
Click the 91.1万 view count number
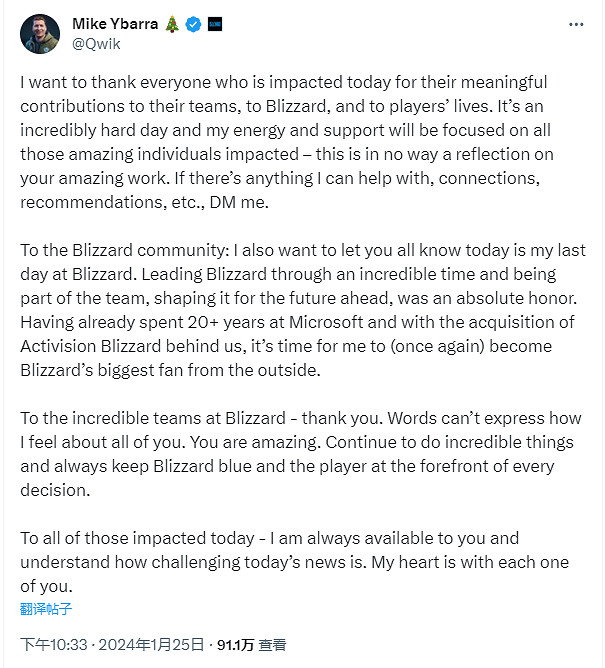tap(236, 646)
